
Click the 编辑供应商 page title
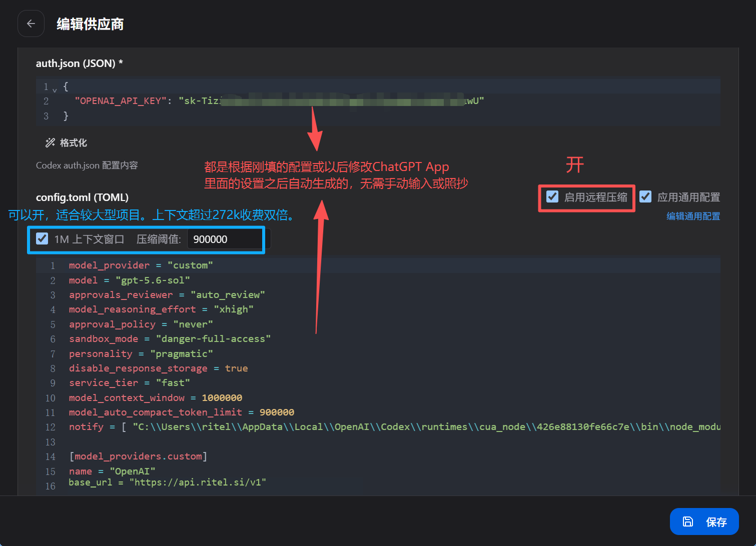click(90, 24)
